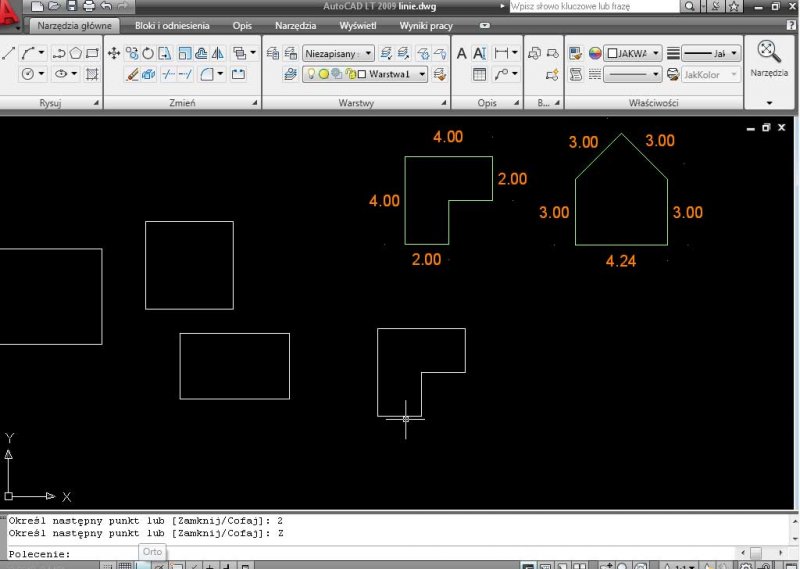Open the JAKWA object color dropdown
The width and height of the screenshot is (800, 569).
632,53
